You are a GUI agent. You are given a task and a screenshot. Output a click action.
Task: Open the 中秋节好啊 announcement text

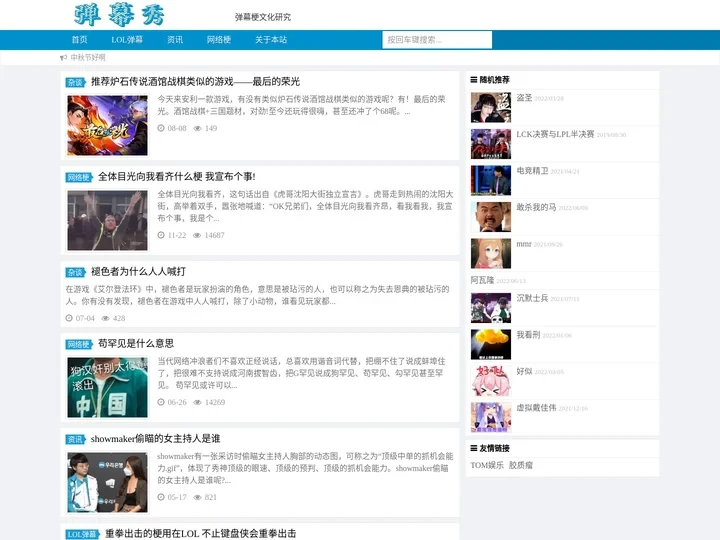point(88,57)
